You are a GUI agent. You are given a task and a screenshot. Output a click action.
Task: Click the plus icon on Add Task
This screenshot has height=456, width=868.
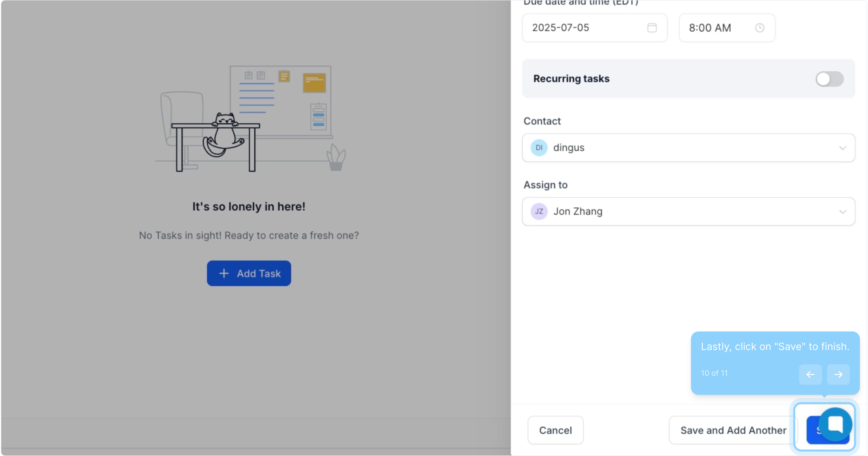pyautogui.click(x=224, y=274)
